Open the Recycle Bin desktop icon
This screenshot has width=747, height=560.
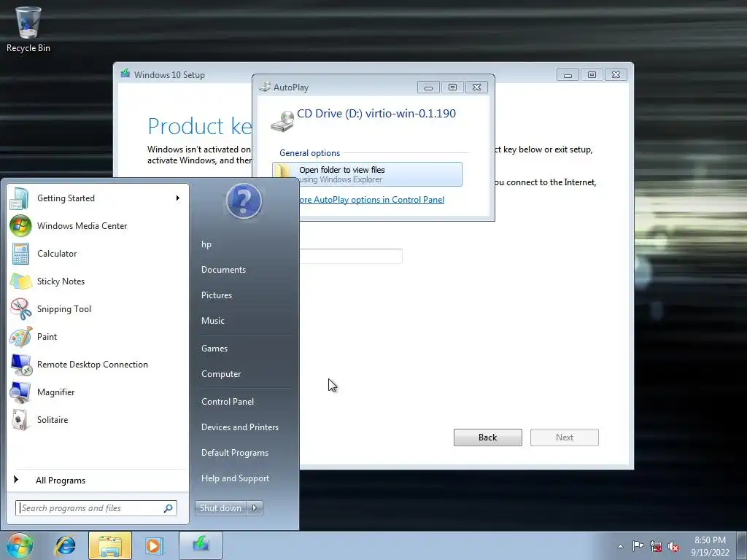28,29
